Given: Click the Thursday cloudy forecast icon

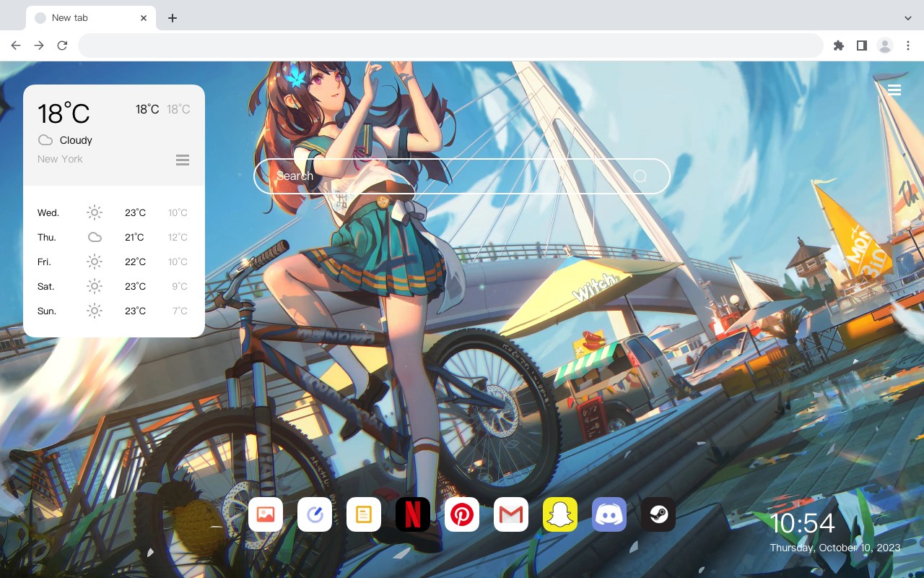Looking at the screenshot, I should [95, 237].
